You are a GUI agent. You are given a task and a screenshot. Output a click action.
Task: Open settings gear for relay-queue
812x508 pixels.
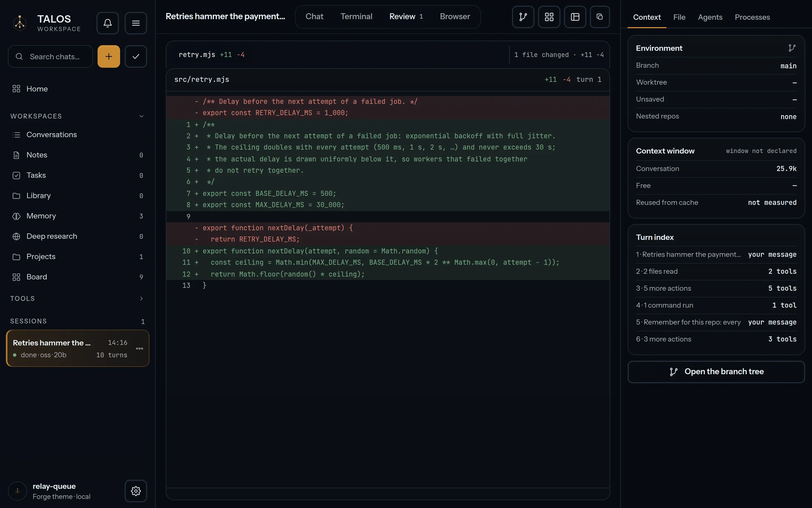pyautogui.click(x=136, y=491)
